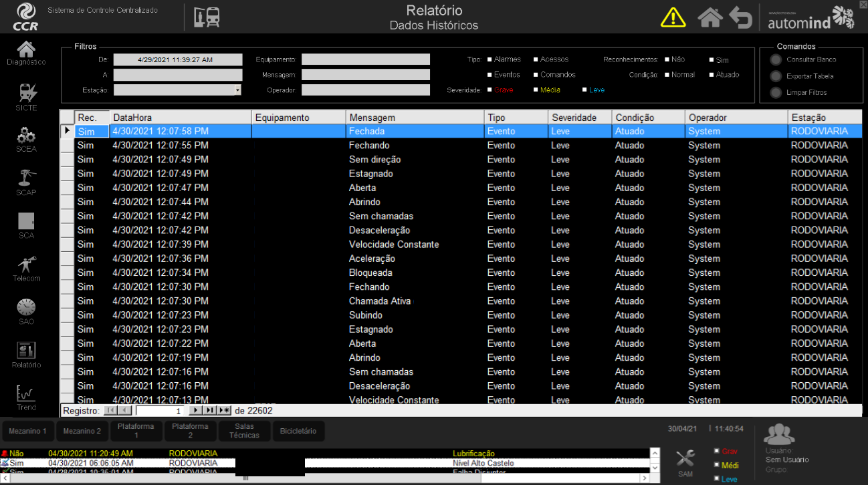Click the back arrow icon
The image size is (868, 485).
point(741,17)
